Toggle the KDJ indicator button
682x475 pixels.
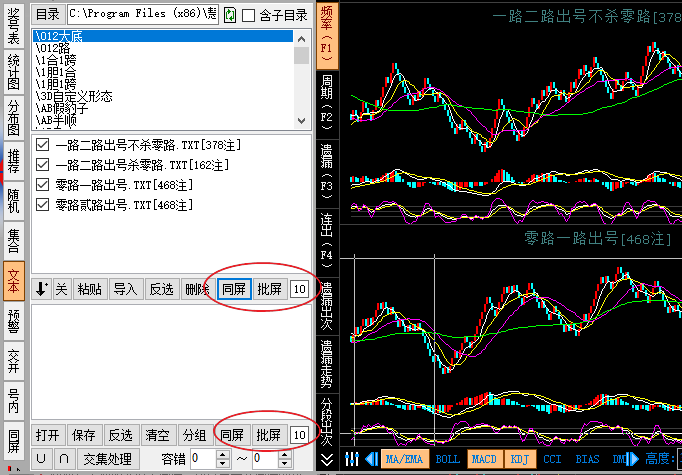click(x=519, y=459)
